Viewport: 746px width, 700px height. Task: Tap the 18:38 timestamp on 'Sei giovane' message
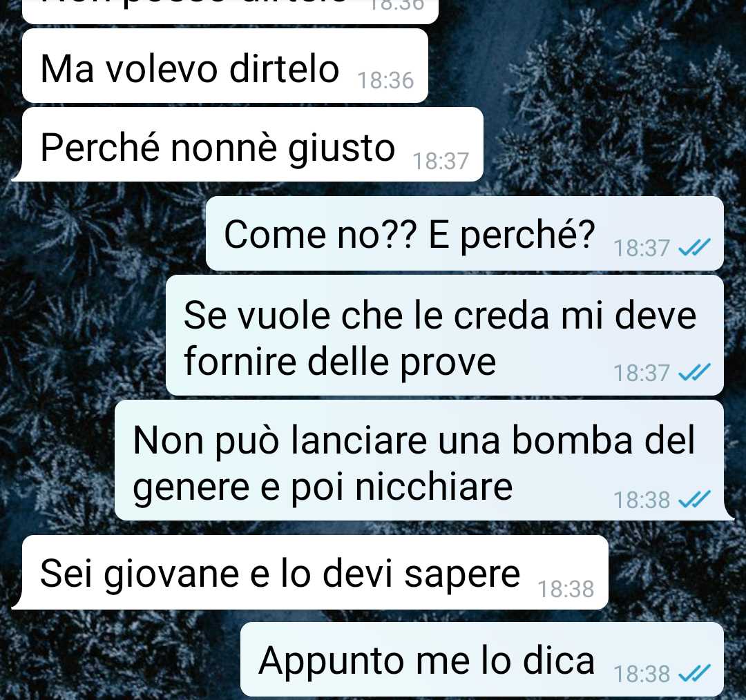tap(566, 589)
